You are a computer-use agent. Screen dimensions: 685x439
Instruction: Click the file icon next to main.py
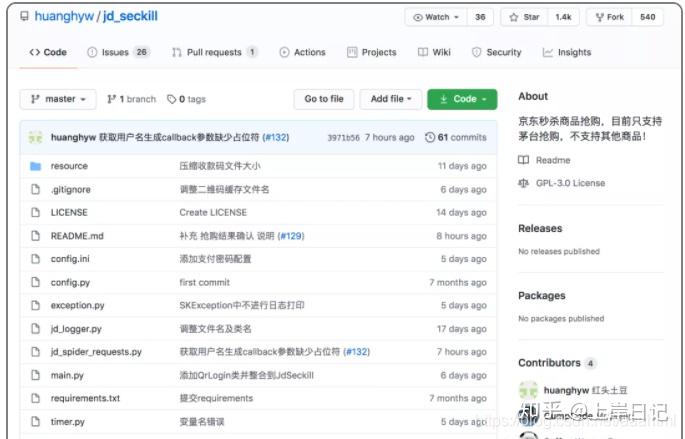[35, 375]
